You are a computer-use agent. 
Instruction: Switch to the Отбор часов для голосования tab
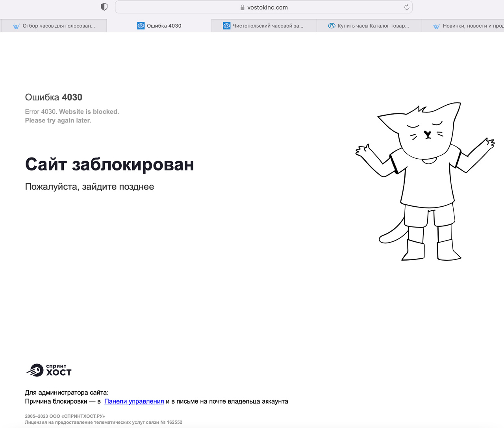[59, 26]
